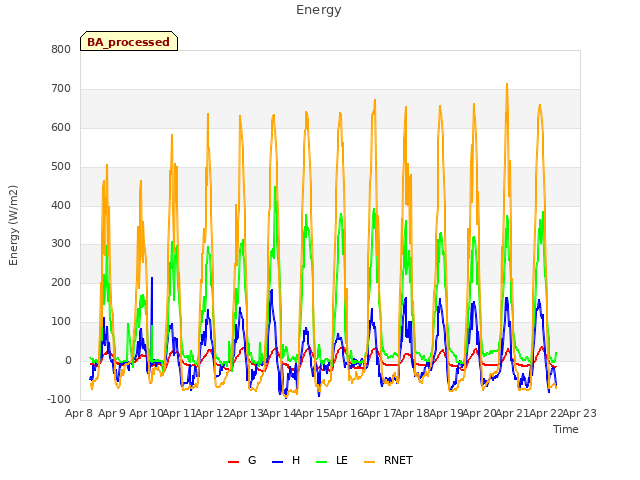
Task: Select the 400 y-axis tick label
Action: [x=61, y=206]
